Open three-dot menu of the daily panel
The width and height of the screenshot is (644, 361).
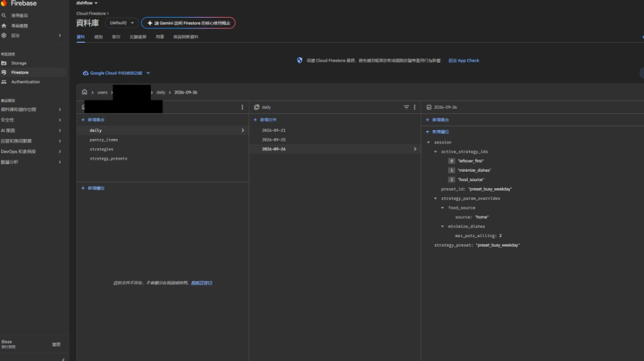[x=414, y=107]
